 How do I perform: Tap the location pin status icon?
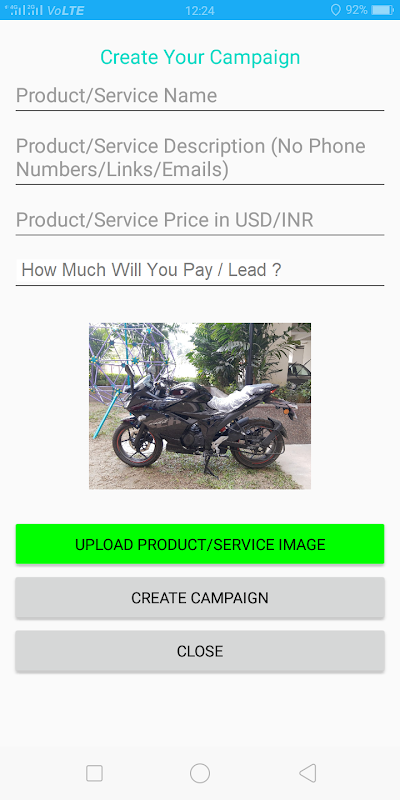[335, 10]
